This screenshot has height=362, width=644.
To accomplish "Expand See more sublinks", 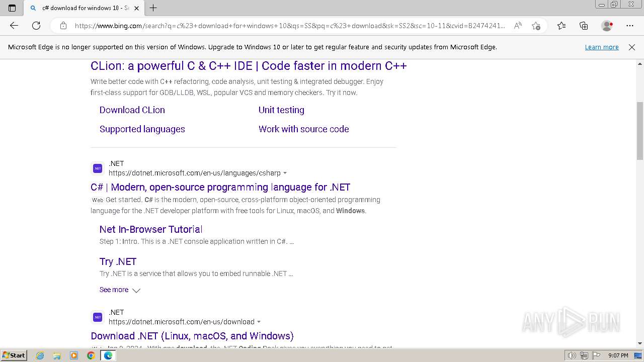I will 120,290.
